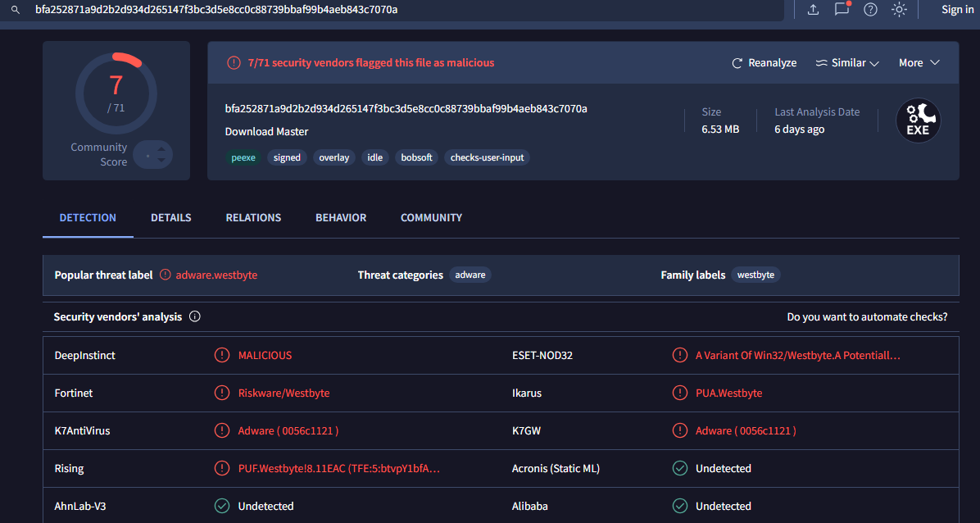
Task: Click info icon next to Security vendors' analysis
Action: pyautogui.click(x=194, y=316)
